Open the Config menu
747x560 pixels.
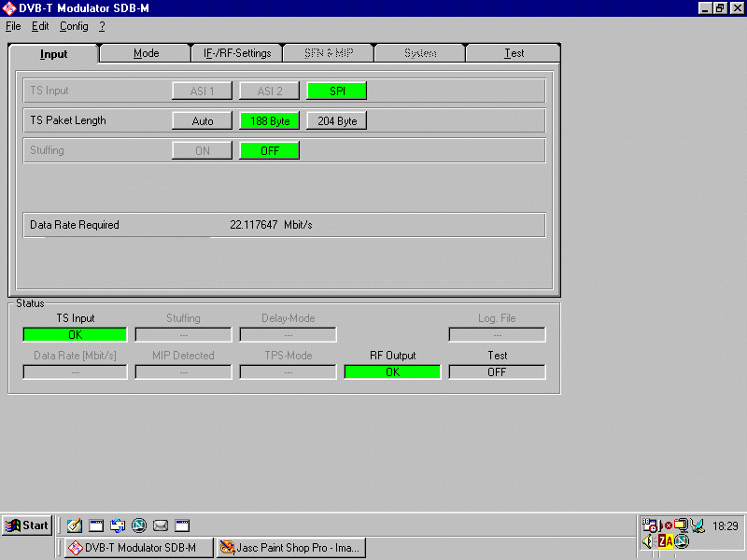(74, 26)
